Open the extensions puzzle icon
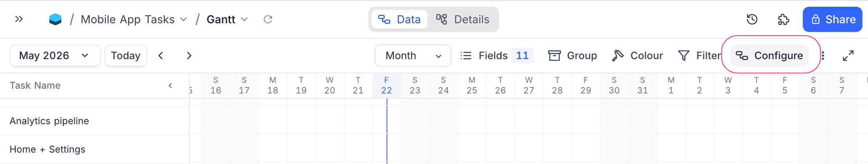Image resolution: width=868 pixels, height=164 pixels. click(x=783, y=19)
